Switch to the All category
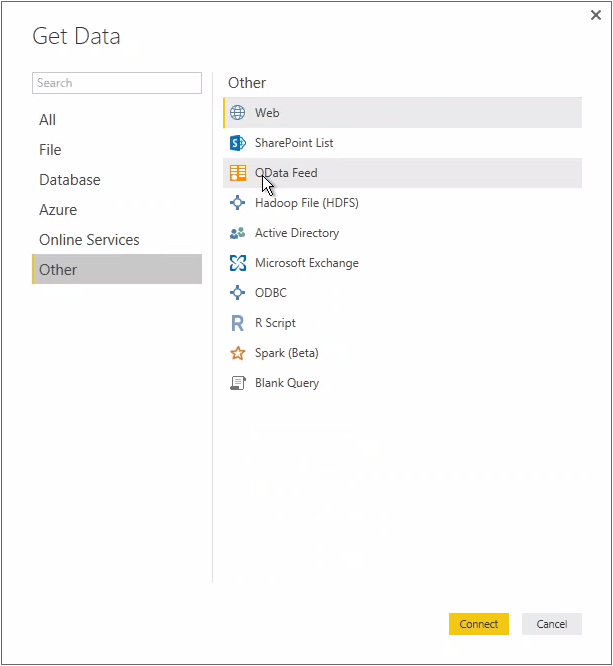The height and width of the screenshot is (666, 613). point(48,120)
